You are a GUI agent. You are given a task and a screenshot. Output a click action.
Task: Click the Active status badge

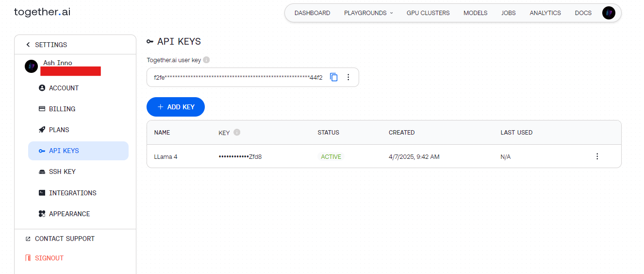(x=331, y=157)
